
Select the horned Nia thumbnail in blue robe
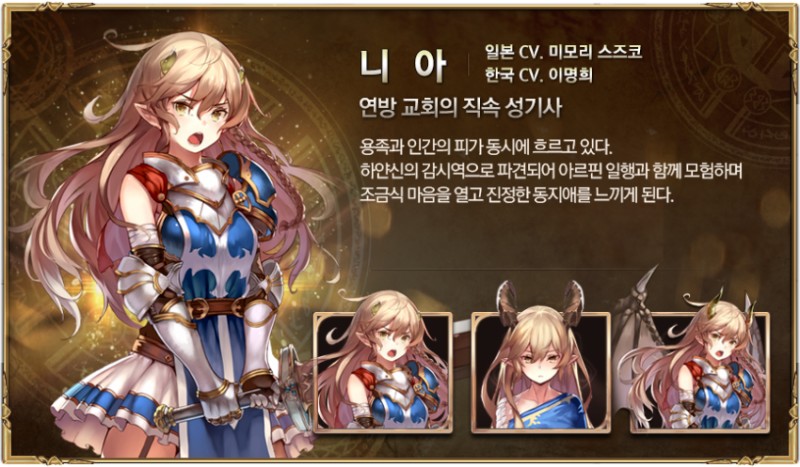[x=541, y=373]
